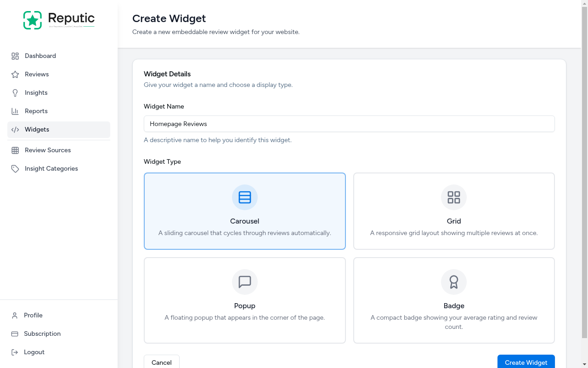The width and height of the screenshot is (588, 368).
Task: Select the Reviews star icon
Action: [x=15, y=74]
